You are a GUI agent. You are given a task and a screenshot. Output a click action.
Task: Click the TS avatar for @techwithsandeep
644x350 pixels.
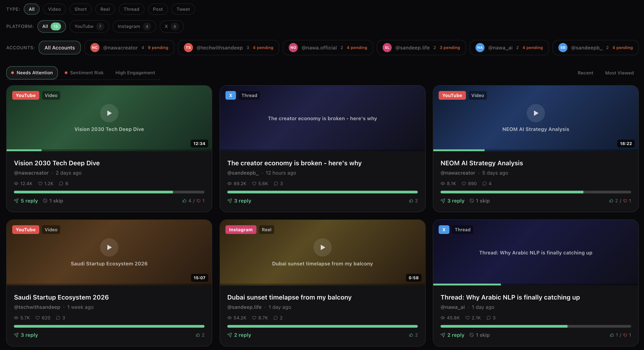point(188,48)
